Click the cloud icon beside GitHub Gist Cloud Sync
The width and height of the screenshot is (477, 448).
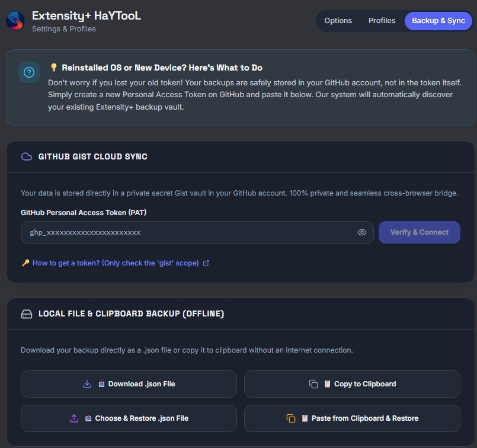[27, 156]
